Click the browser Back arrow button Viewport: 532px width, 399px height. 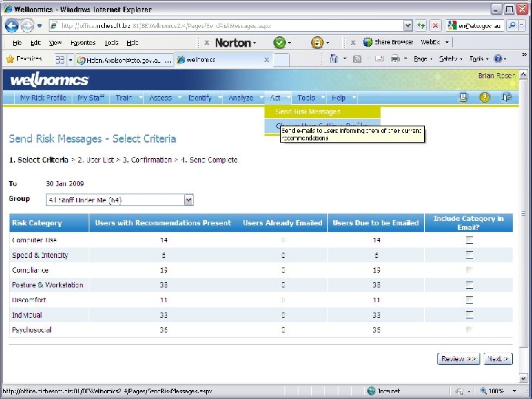(x=12, y=25)
